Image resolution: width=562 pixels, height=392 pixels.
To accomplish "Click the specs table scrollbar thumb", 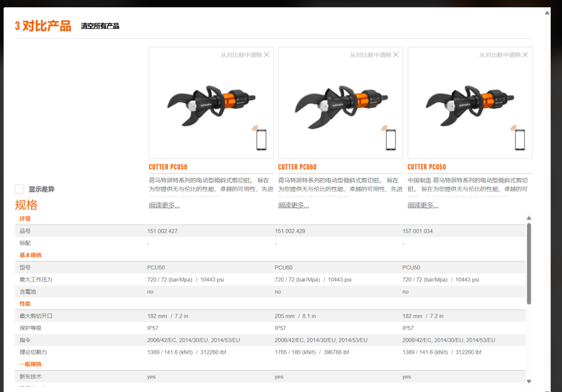I will [x=529, y=264].
